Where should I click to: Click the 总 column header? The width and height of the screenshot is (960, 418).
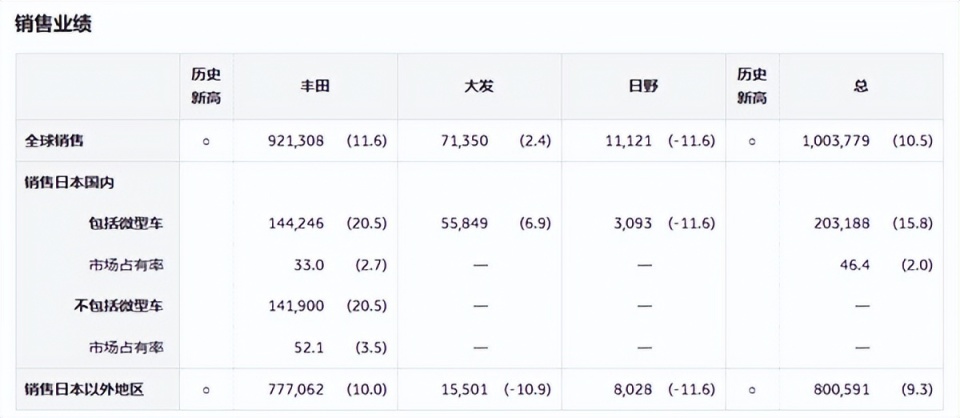[x=861, y=86]
